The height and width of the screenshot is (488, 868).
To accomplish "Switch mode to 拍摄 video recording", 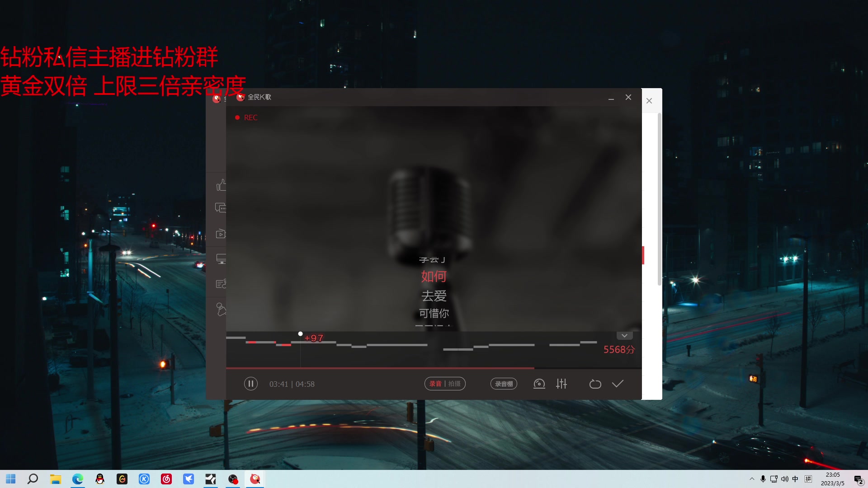I will pyautogui.click(x=454, y=384).
